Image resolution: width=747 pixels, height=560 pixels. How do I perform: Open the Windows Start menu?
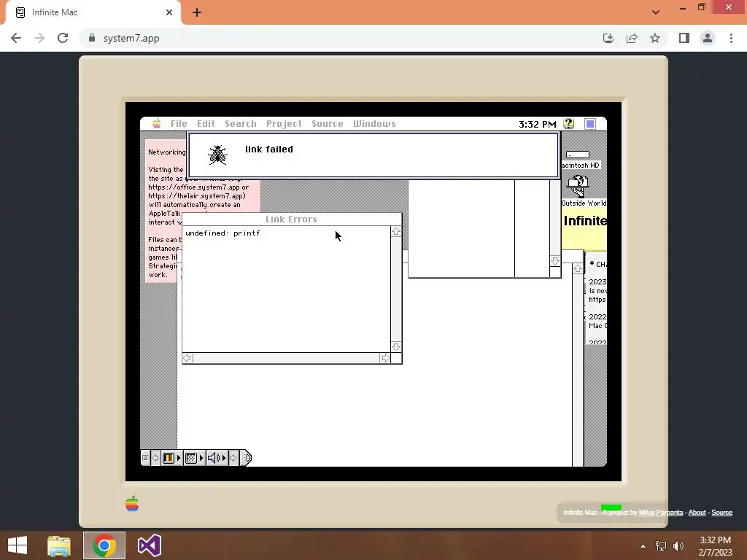18,545
